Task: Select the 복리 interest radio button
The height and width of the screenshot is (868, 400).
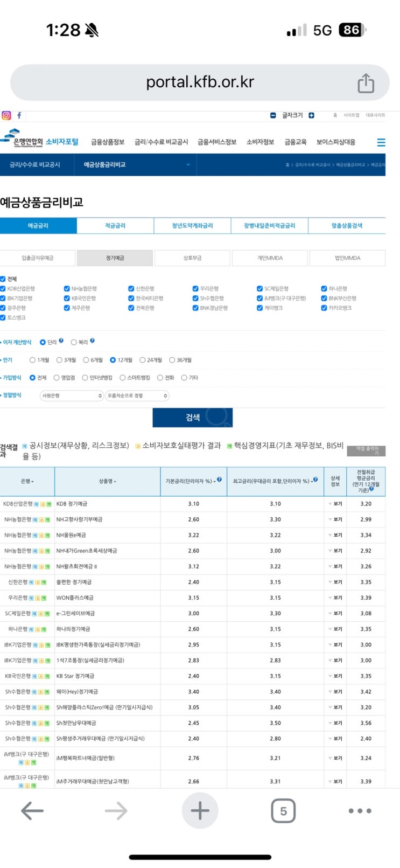Action: (x=74, y=342)
